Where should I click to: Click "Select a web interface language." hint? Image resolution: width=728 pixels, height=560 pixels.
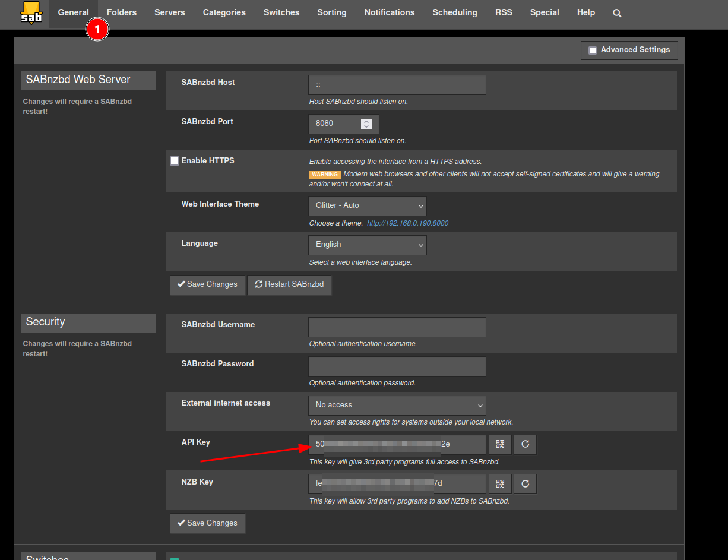click(360, 262)
